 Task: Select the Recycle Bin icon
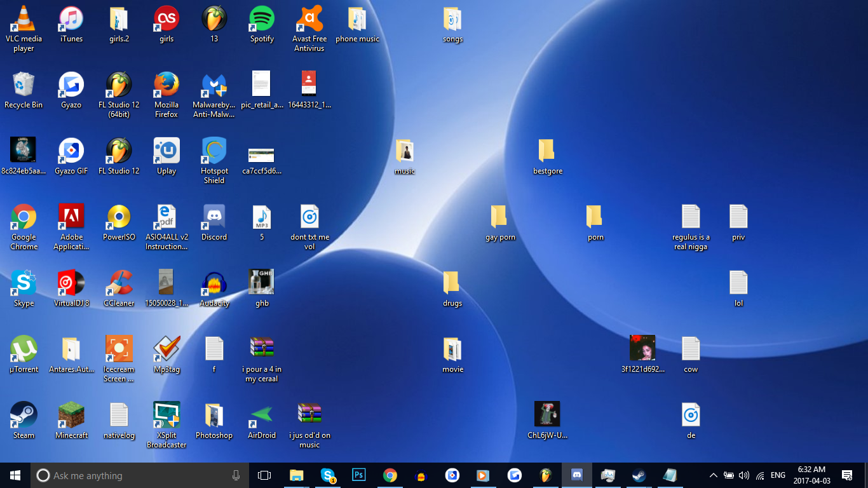[x=24, y=90]
